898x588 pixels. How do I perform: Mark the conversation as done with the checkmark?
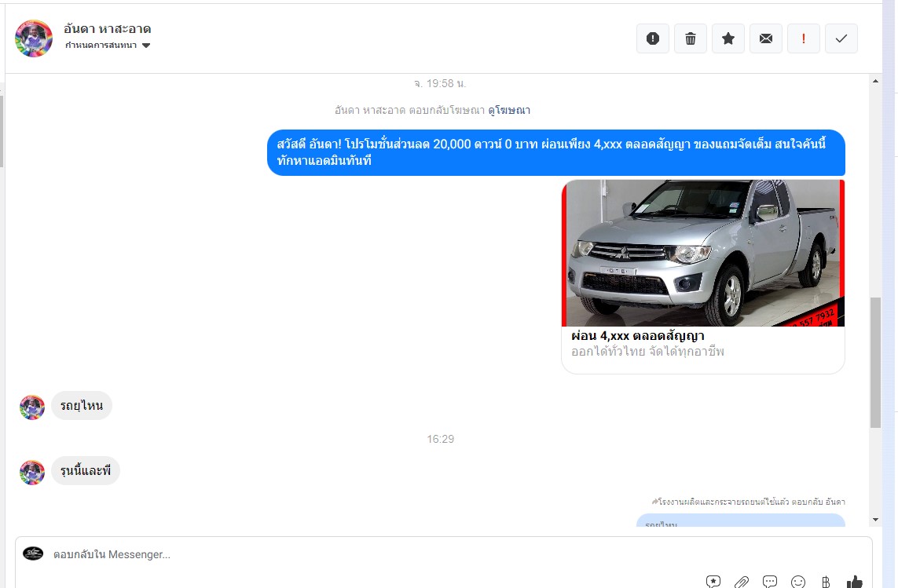(841, 38)
